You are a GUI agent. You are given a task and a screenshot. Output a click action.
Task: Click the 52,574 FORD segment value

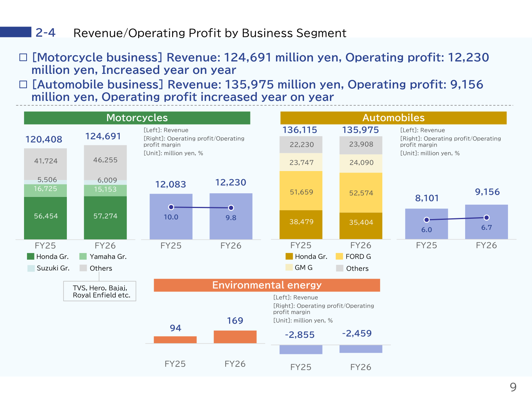coord(361,193)
